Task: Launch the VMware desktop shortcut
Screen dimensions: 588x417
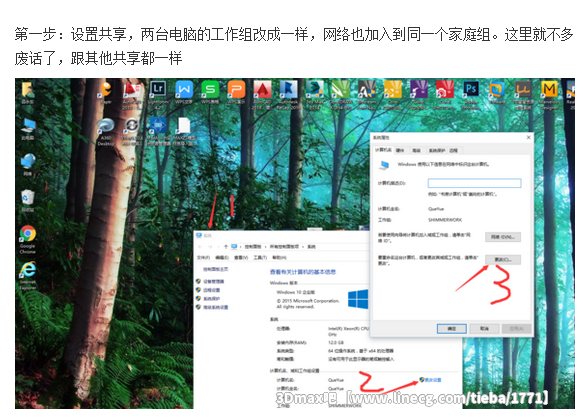Action: (497, 92)
